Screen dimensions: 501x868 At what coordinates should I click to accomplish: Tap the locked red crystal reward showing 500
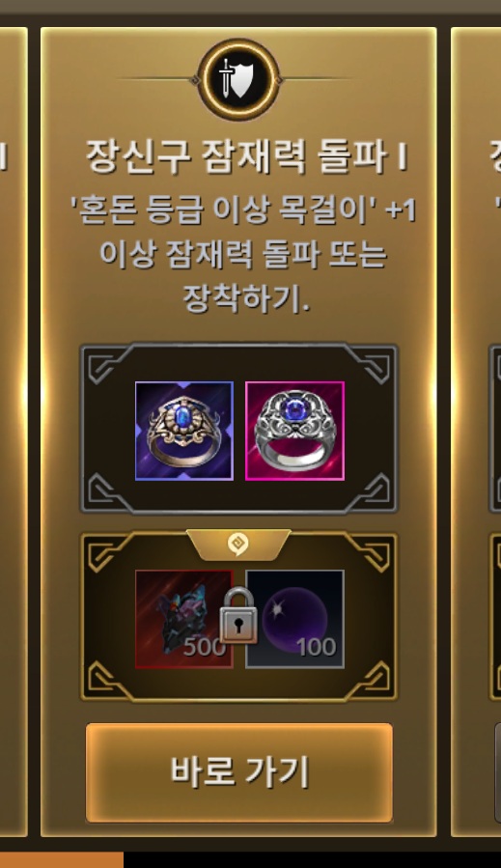[183, 619]
